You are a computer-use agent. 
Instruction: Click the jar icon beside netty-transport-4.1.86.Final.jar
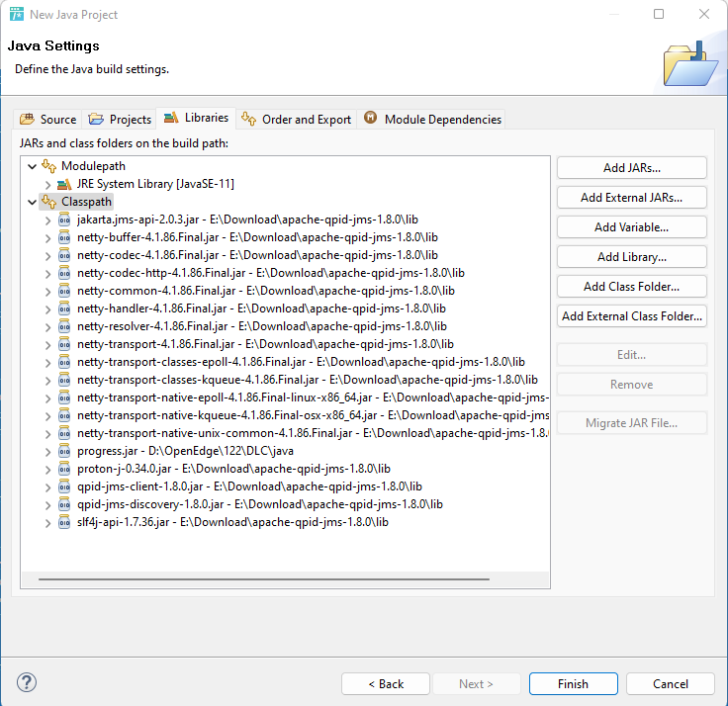(x=64, y=344)
